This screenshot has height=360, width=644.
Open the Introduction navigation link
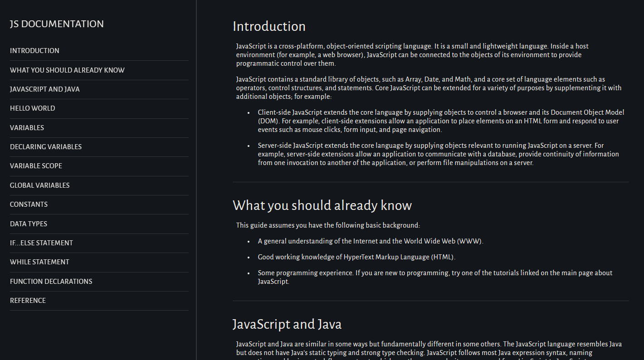[x=34, y=51]
